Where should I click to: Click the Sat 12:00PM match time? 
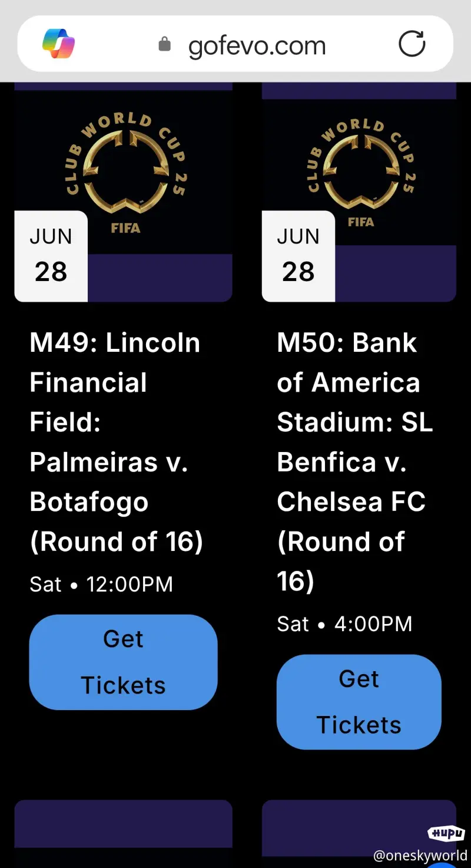[x=101, y=585]
